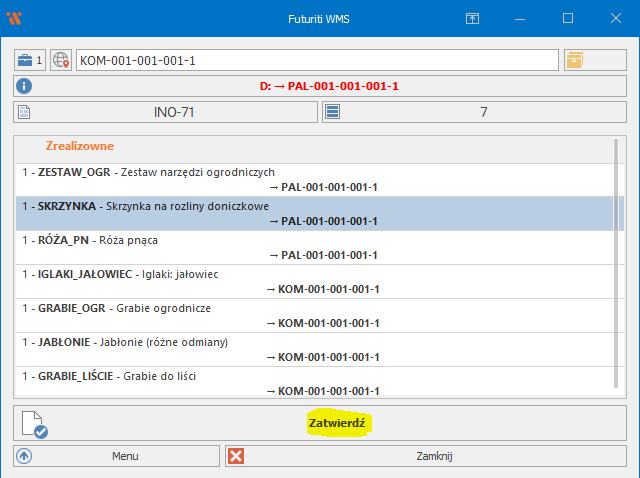Select the GRABIE_LIŚCIE list row
Screen dimensions: 640x478
coord(313,383)
